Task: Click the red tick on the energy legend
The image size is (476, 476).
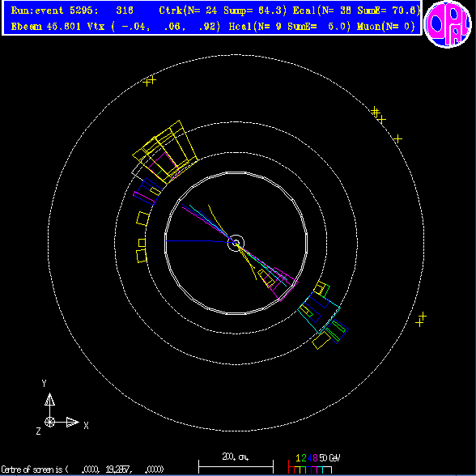Action: pyautogui.click(x=289, y=467)
